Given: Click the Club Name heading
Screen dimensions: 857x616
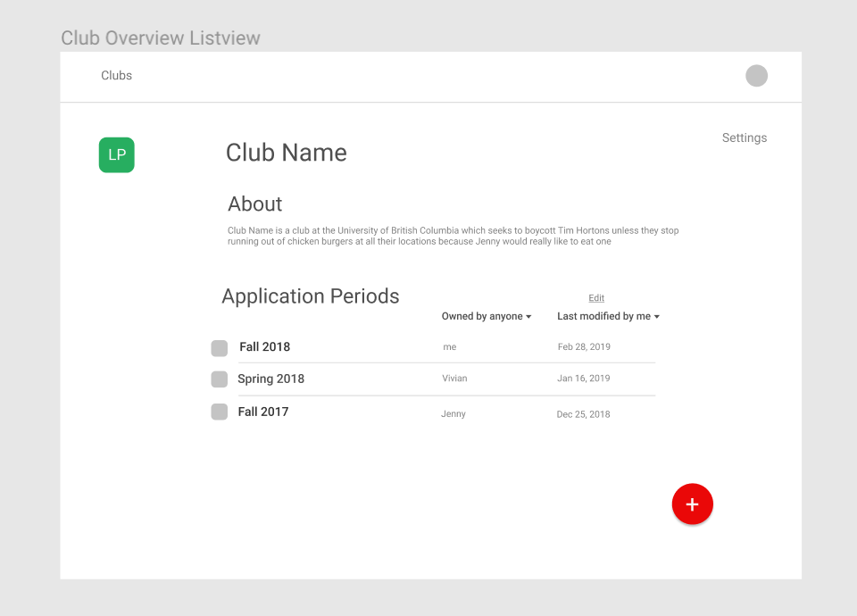Looking at the screenshot, I should coord(287,153).
